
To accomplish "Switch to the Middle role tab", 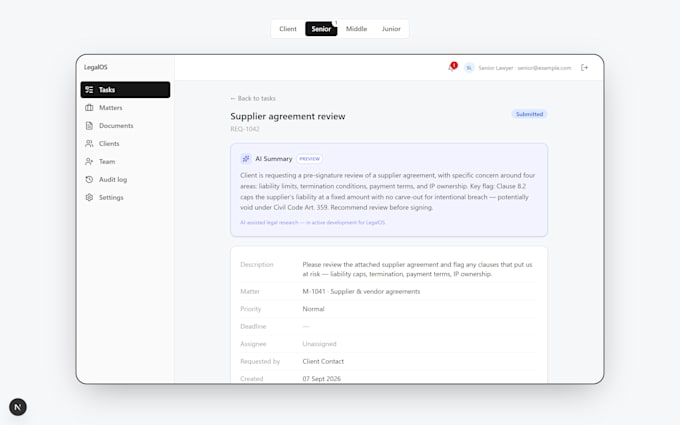I will click(x=356, y=29).
